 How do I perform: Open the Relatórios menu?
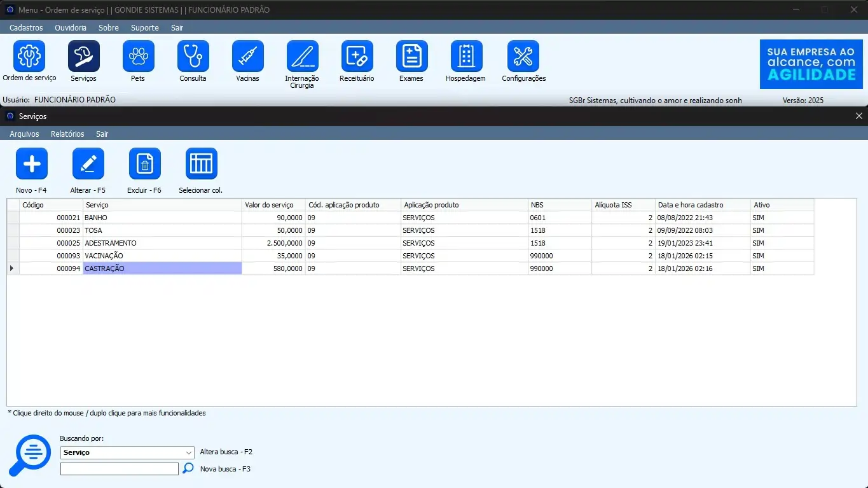pyautogui.click(x=67, y=134)
